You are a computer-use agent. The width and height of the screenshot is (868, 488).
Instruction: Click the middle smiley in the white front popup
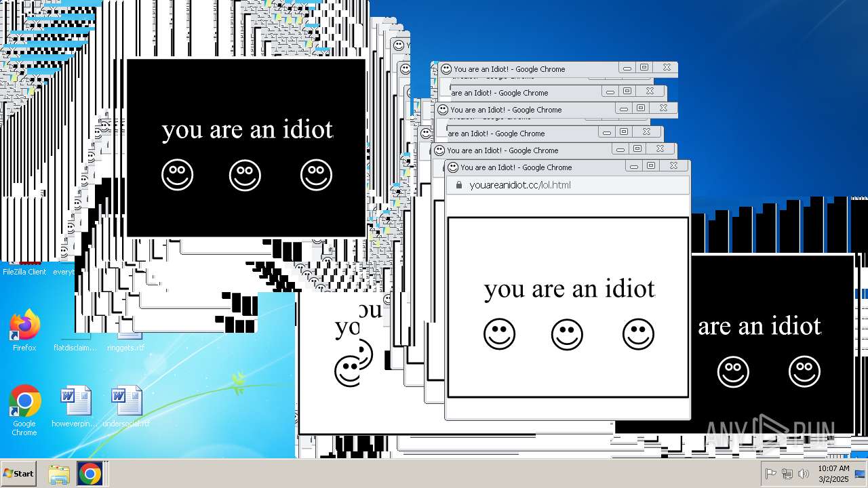point(567,334)
